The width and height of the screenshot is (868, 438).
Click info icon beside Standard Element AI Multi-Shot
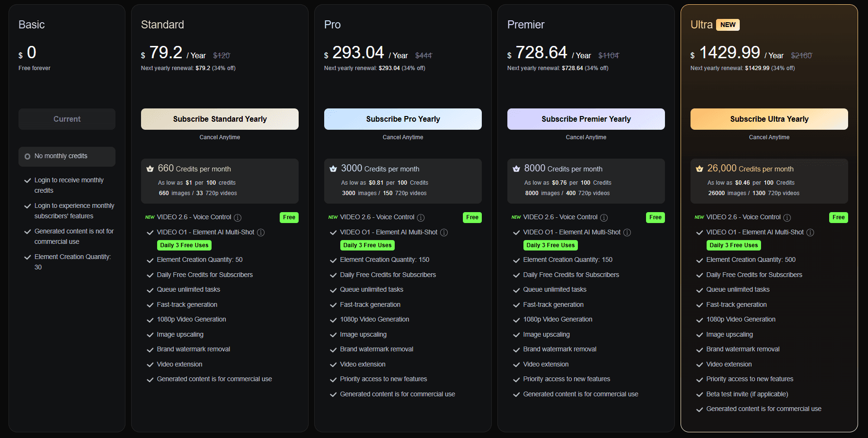pos(261,232)
